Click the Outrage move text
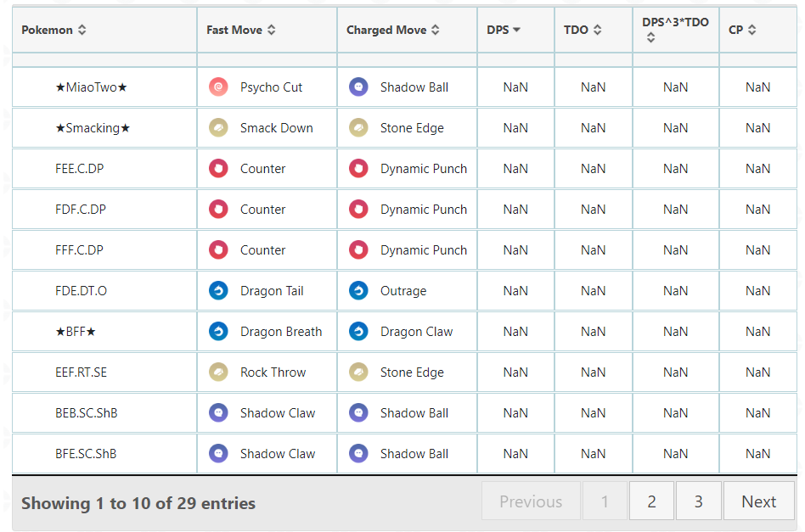This screenshot has height=532, width=805. click(403, 291)
